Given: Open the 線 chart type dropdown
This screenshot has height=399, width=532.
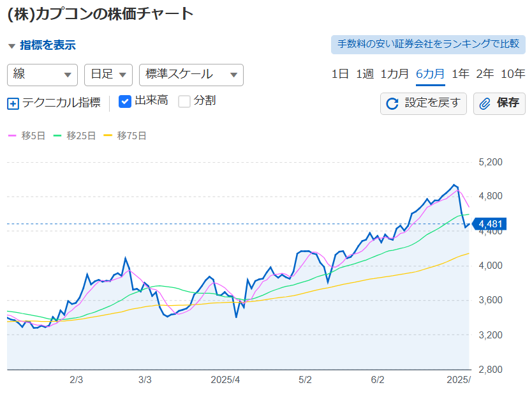Looking at the screenshot, I should tap(42, 75).
